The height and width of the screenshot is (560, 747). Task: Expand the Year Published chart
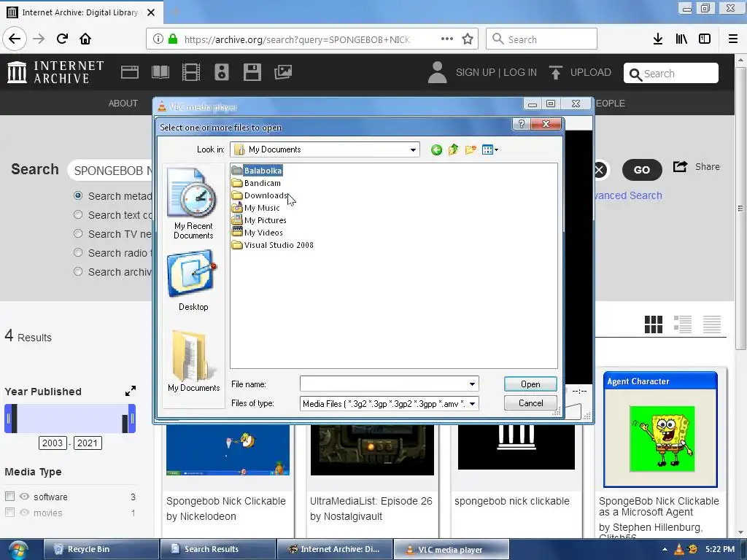point(131,391)
